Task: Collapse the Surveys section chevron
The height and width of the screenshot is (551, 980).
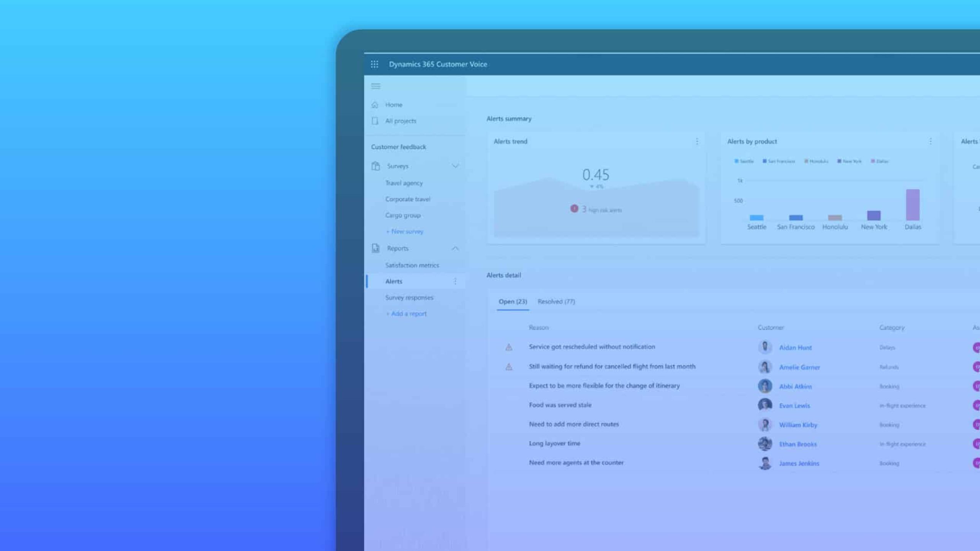Action: 455,166
